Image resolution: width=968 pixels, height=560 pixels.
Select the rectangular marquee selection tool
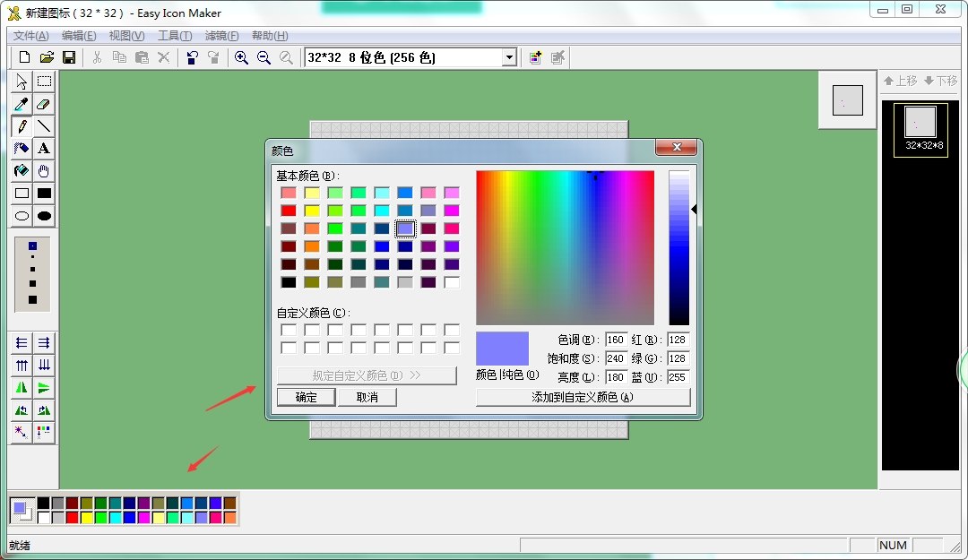tap(44, 82)
